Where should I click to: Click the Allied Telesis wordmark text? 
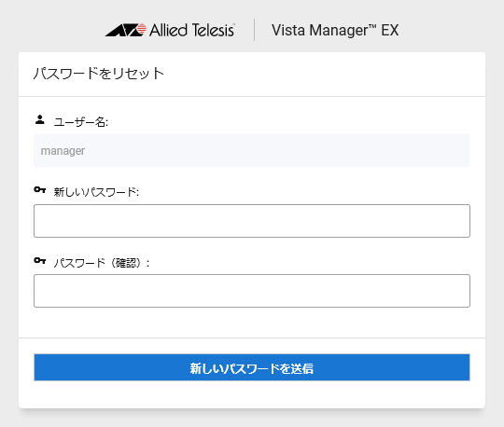[x=192, y=30]
